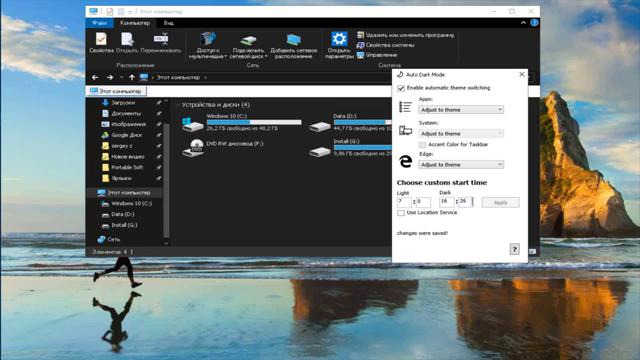Viewport: 640px width, 360px height.
Task: Open the Edge theme dropdown
Action: pos(461,164)
